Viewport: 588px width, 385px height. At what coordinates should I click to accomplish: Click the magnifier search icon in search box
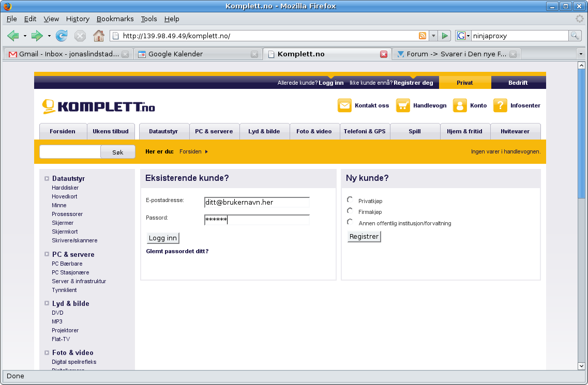(575, 36)
